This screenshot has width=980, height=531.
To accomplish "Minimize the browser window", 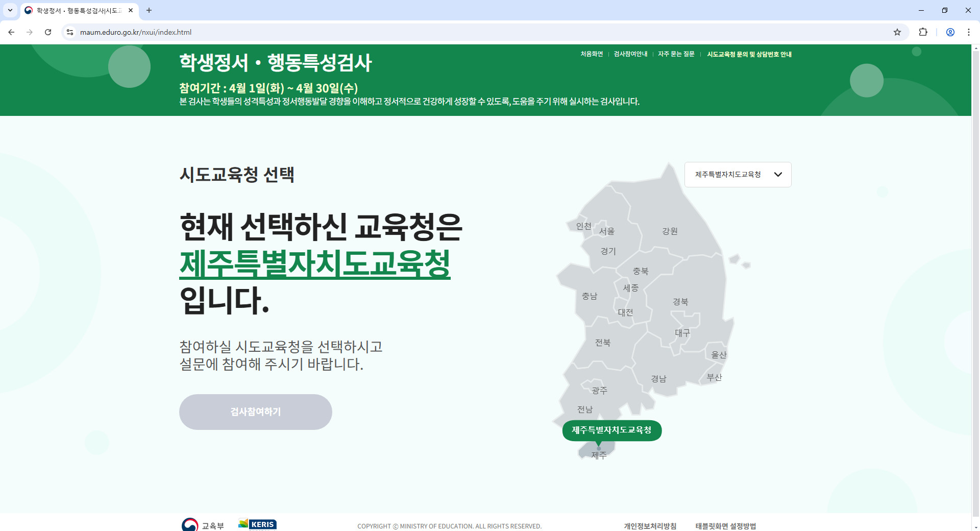I will (921, 10).
